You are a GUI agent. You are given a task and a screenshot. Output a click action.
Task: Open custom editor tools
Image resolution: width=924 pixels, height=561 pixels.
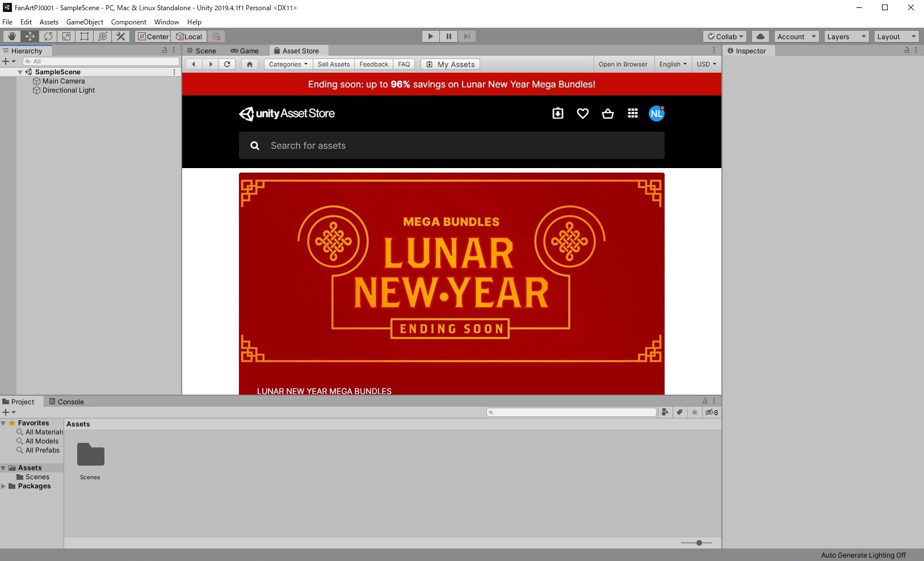pos(121,36)
